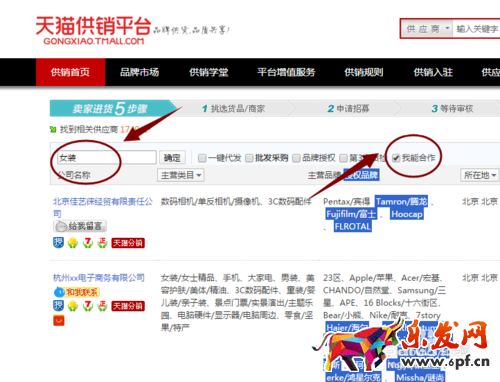This screenshot has height=382, width=500.
Task: Click 正 badge under 杭州xx电子商务 company
Action: pyautogui.click(x=102, y=306)
